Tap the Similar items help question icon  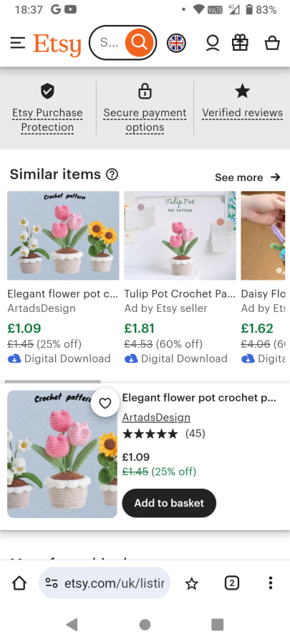(x=112, y=175)
